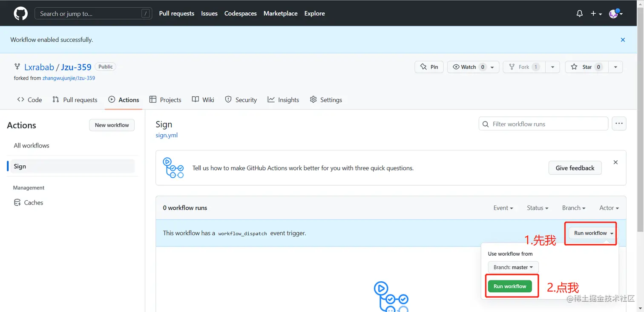Open the Jzu-359 repository name link
644x312 pixels.
click(76, 67)
